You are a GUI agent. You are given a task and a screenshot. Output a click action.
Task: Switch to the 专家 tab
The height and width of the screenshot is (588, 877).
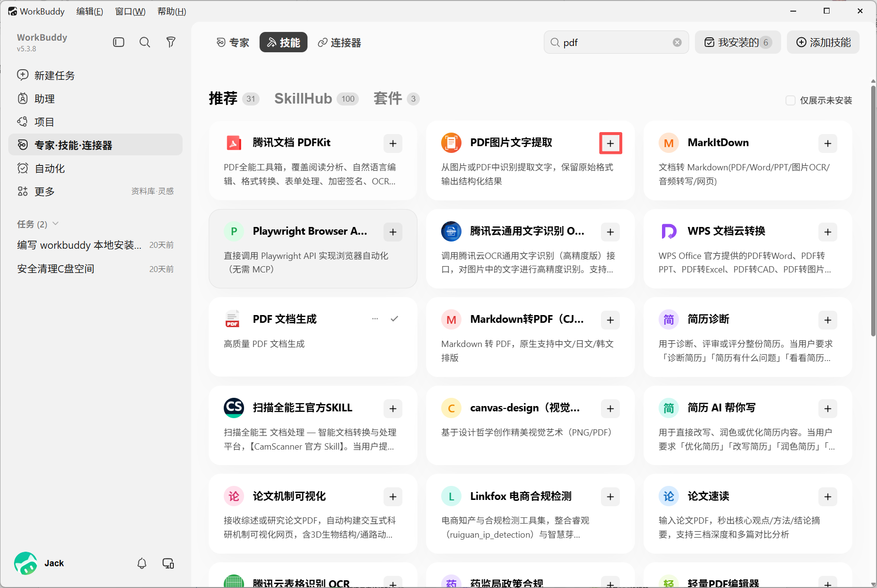click(233, 43)
